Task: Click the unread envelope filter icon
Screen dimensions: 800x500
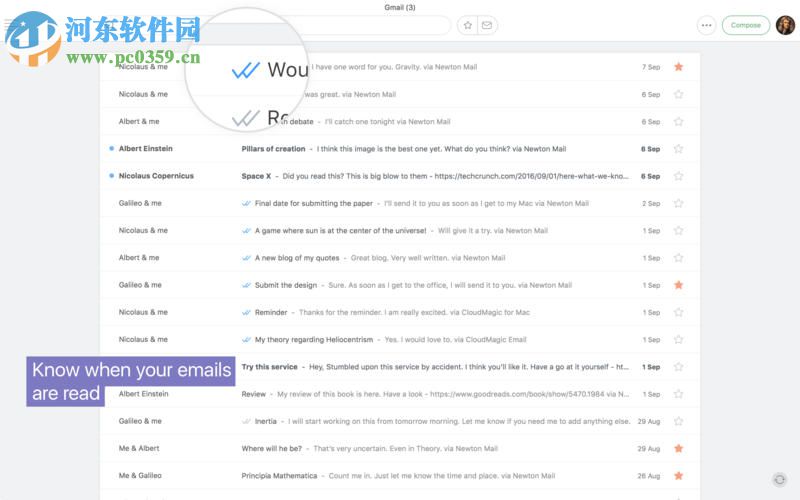Action: [487, 25]
